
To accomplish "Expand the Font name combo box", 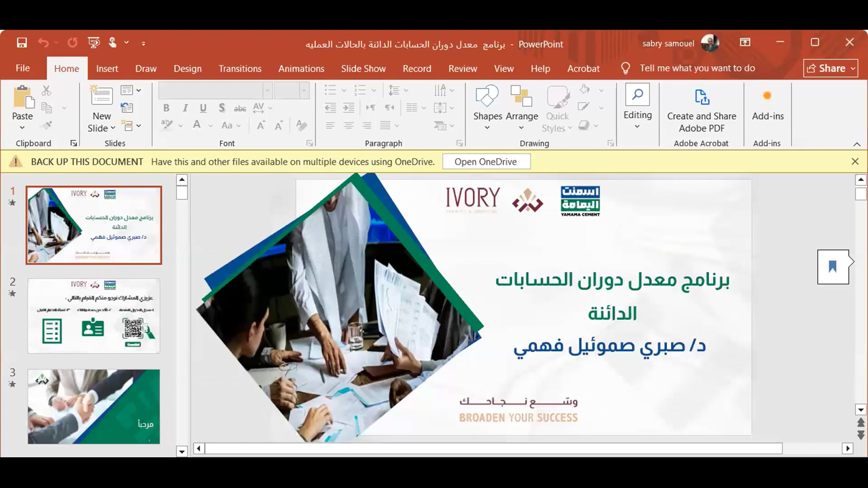I will pos(268,90).
